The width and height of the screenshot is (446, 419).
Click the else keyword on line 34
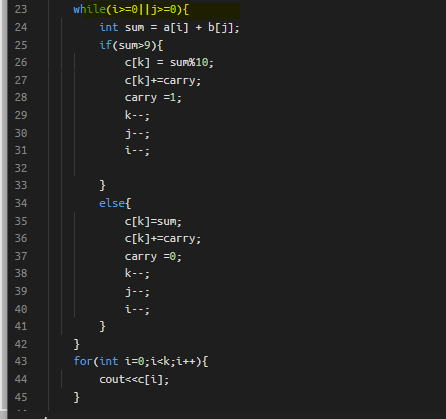tap(112, 203)
